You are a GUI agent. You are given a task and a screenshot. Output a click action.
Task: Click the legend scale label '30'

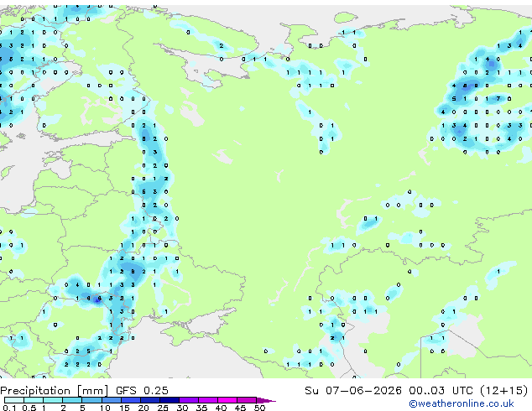(182, 408)
